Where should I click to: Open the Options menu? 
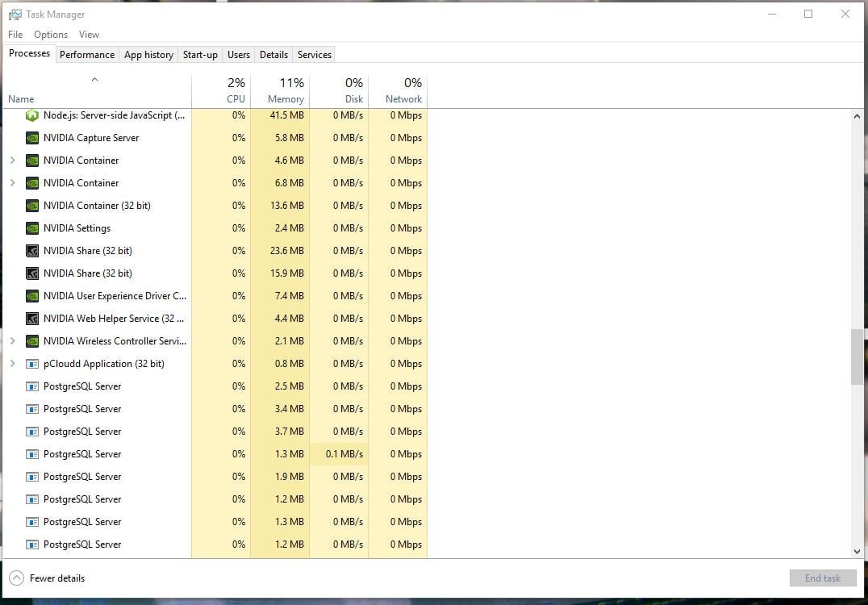51,35
